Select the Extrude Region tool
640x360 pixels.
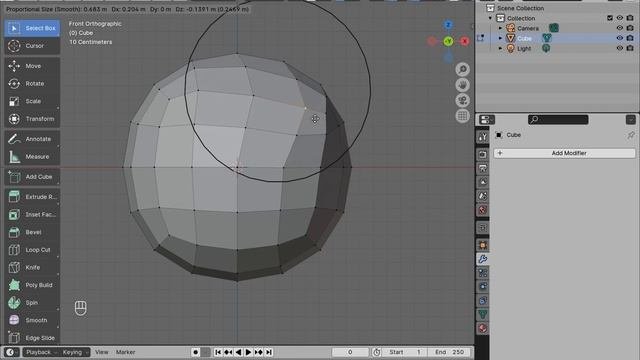click(32, 197)
